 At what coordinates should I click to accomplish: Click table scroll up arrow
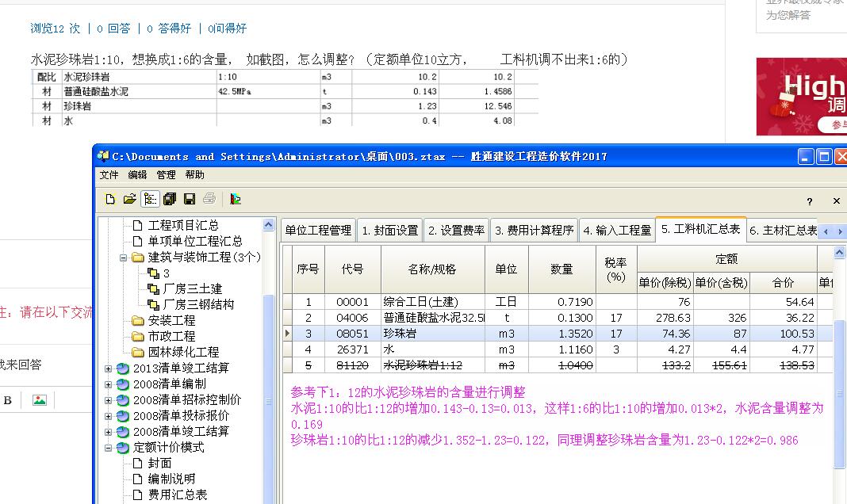pos(839,252)
